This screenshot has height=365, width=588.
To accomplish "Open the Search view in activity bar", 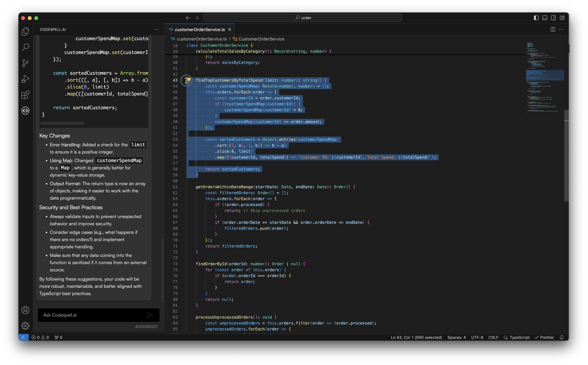I will (25, 47).
